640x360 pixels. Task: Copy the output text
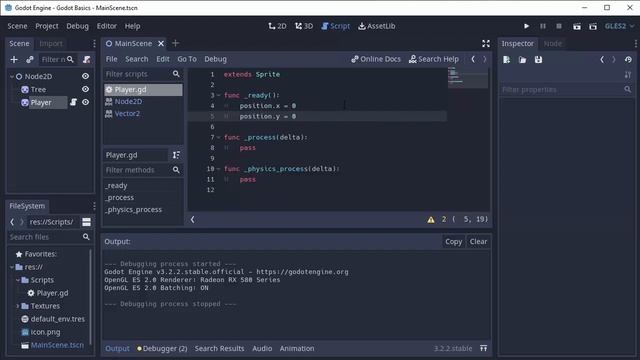pos(453,242)
